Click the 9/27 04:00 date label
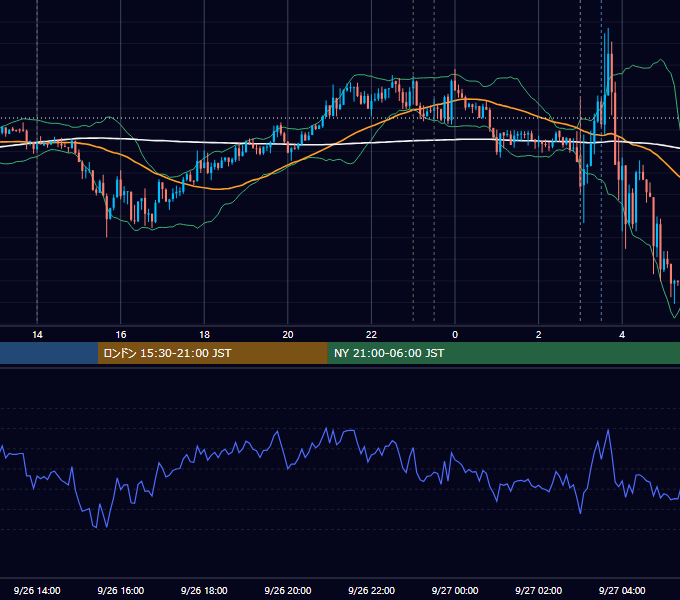Image resolution: width=680 pixels, height=600 pixels. pos(622,590)
